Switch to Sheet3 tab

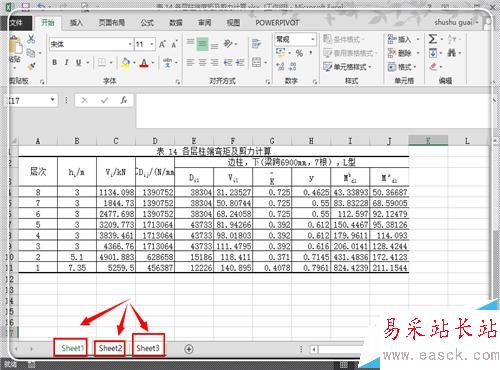coord(148,348)
